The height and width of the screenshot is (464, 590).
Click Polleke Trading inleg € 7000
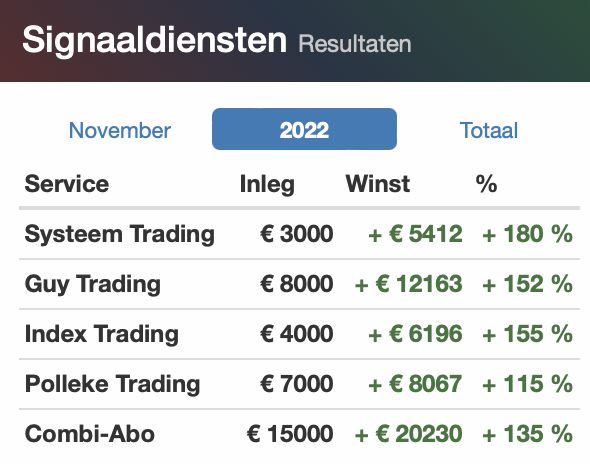[x=297, y=384]
